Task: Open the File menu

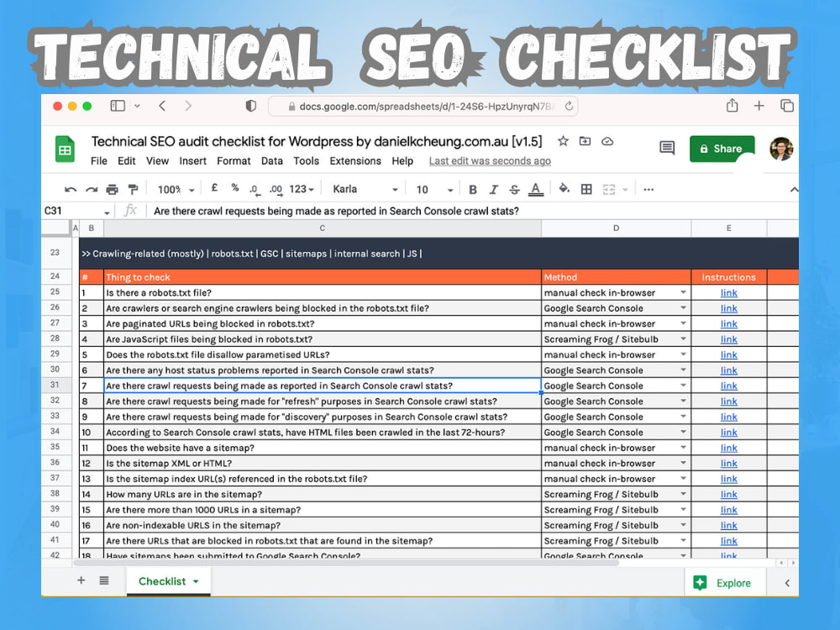Action: [x=99, y=161]
